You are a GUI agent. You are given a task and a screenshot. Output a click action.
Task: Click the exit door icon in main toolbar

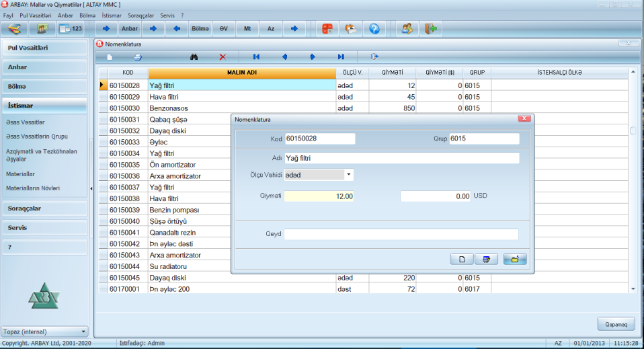pyautogui.click(x=431, y=29)
